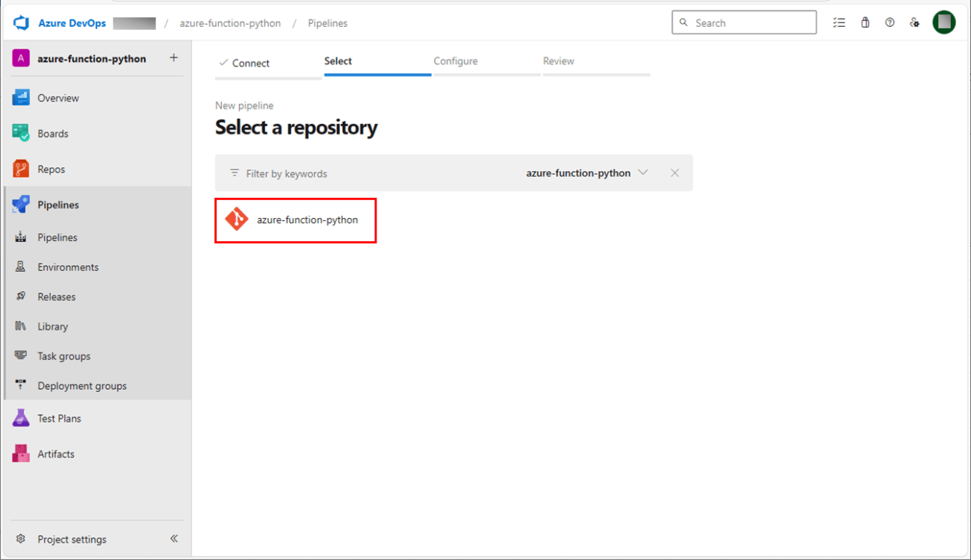Click the Task groups icon
This screenshot has height=560, width=971.
(21, 356)
